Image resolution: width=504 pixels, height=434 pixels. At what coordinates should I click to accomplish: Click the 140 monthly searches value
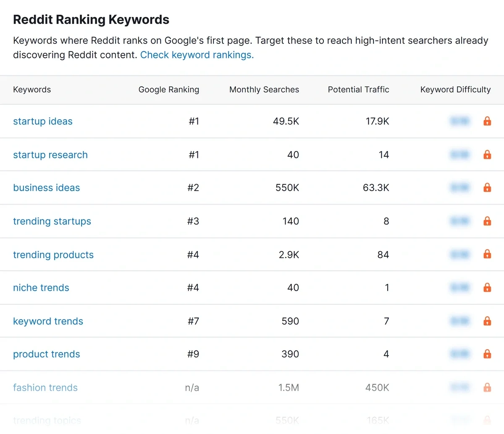291,221
